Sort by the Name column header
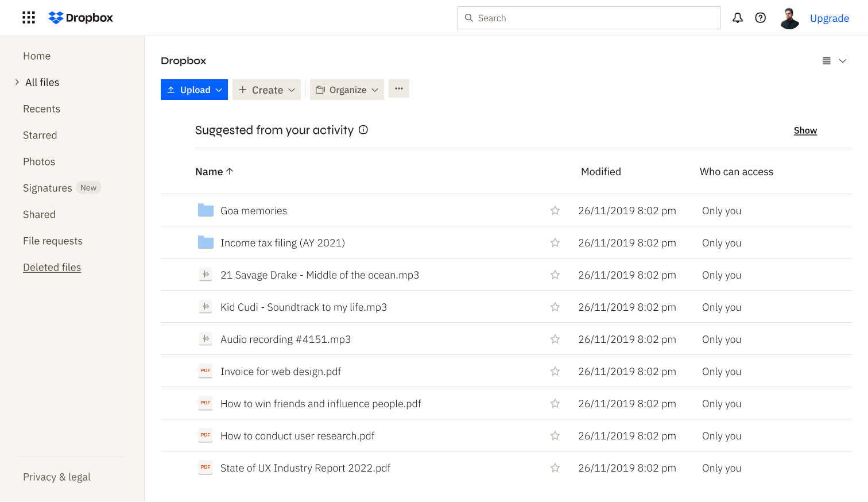 click(x=209, y=171)
